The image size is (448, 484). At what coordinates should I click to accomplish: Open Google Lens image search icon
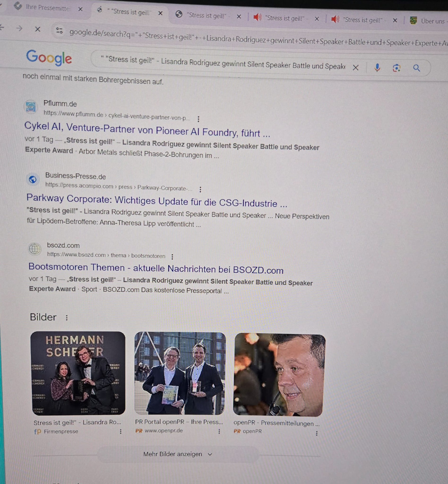click(x=397, y=68)
